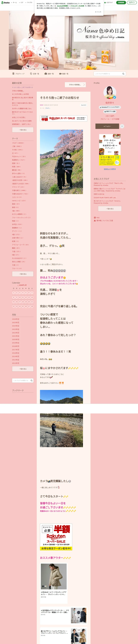Click the Amebaオフィシャルブロガー badge
This screenshot has width=138, height=644.
coord(110,107)
